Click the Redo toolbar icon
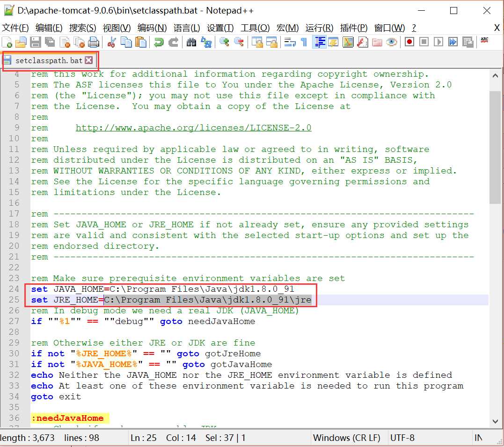Image resolution: width=504 pixels, height=447 pixels. (174, 42)
